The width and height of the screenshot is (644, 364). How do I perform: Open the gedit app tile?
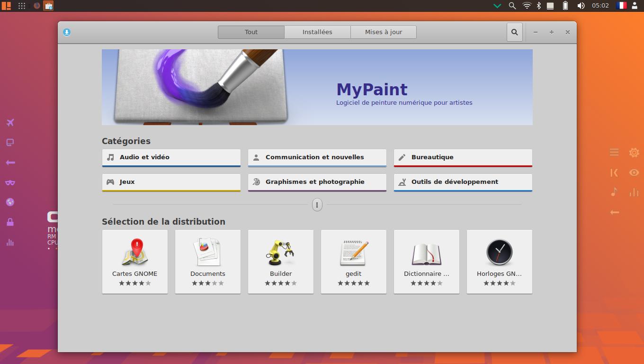point(354,262)
